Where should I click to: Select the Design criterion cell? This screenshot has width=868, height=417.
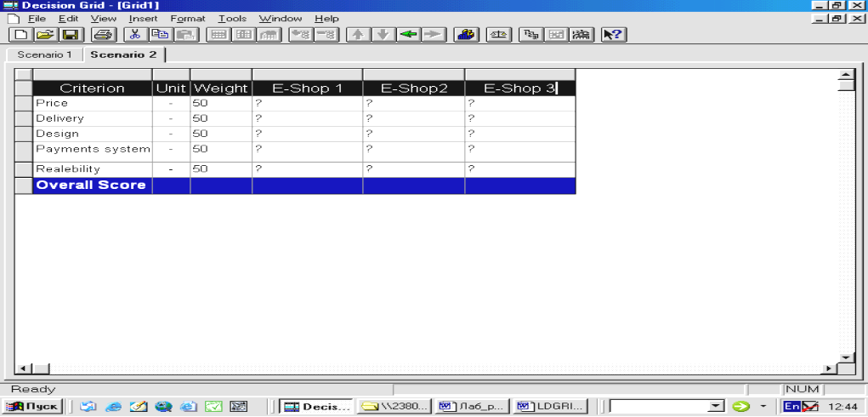pyautogui.click(x=93, y=134)
